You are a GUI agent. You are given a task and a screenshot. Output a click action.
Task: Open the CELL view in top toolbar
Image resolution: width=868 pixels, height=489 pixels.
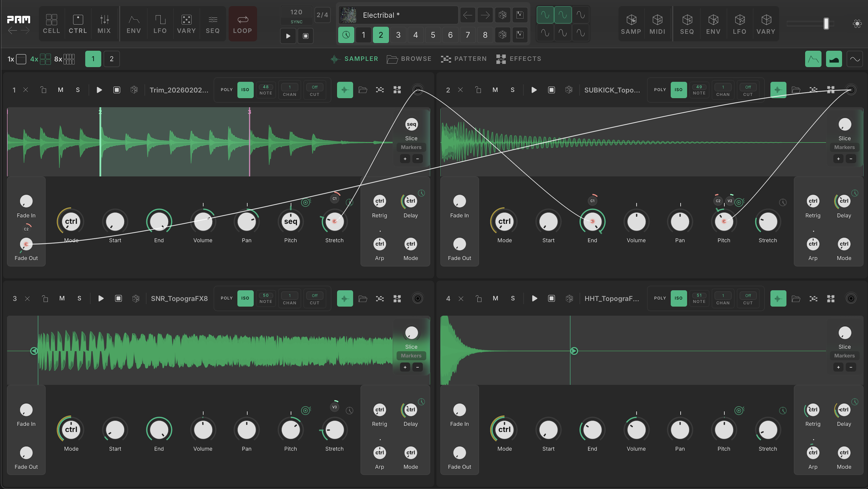pos(51,24)
